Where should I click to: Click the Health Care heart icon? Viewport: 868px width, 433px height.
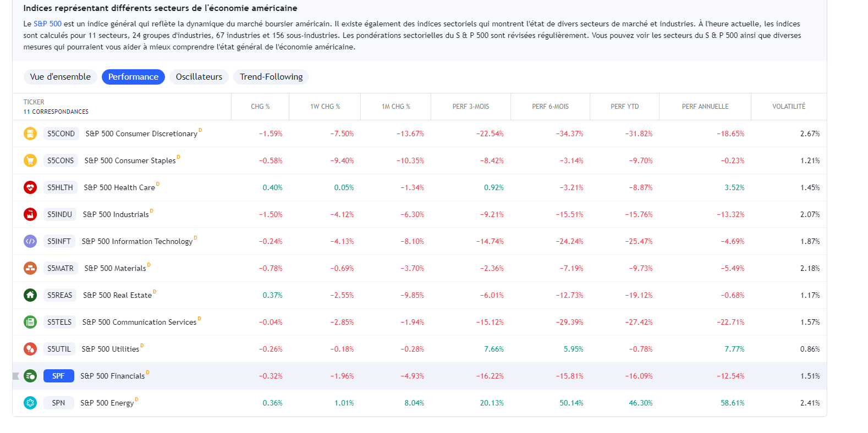click(x=30, y=187)
